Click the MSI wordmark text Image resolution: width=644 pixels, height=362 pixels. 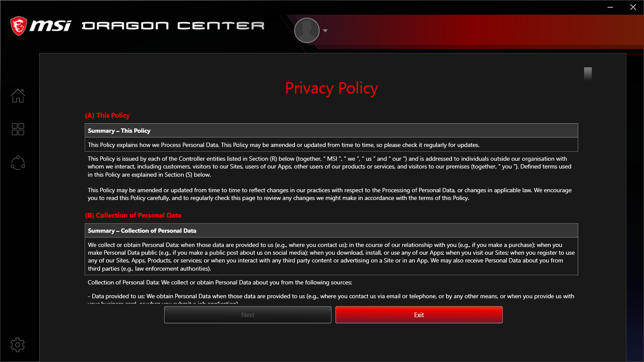50,26
